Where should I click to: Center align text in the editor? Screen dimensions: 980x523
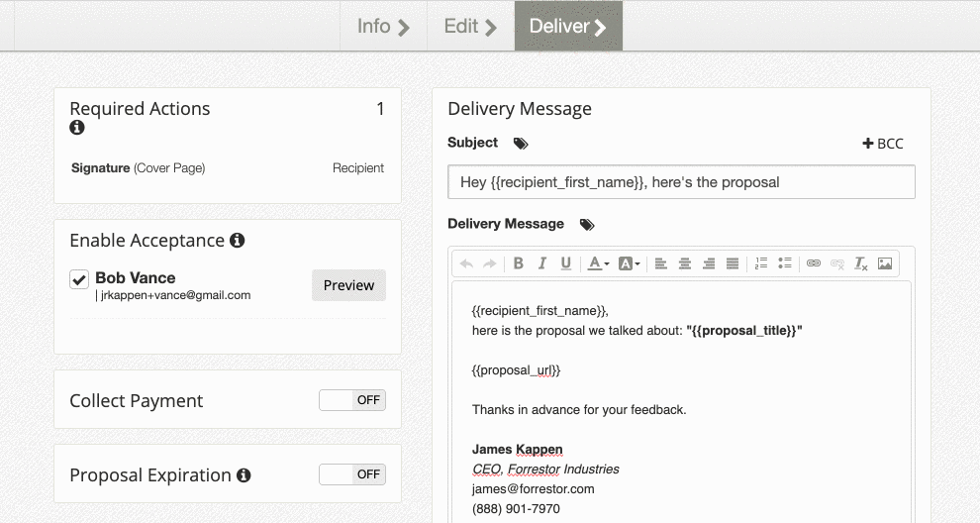[x=684, y=264]
